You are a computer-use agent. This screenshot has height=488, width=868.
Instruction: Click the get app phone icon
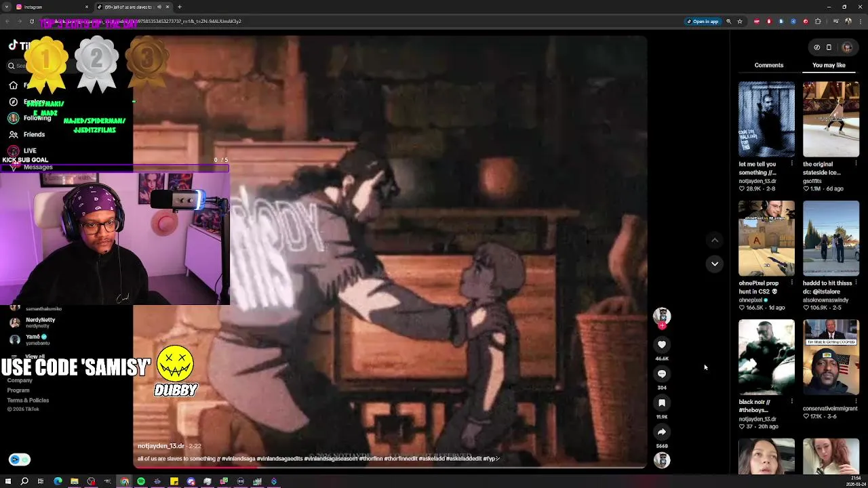[829, 47]
